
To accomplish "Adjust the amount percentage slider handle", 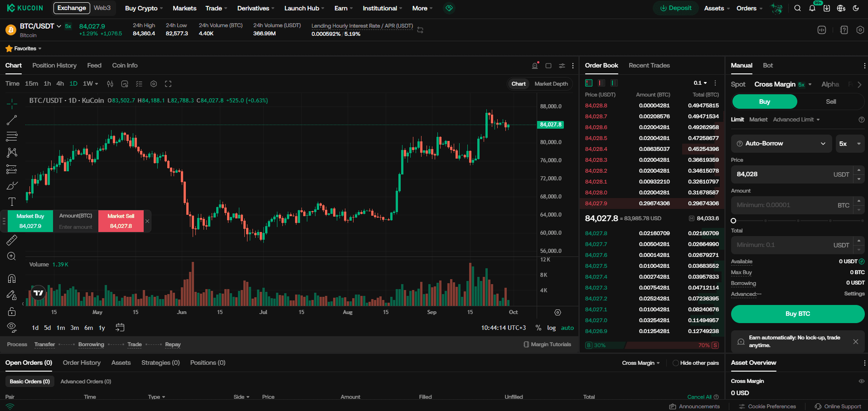I will (x=733, y=221).
